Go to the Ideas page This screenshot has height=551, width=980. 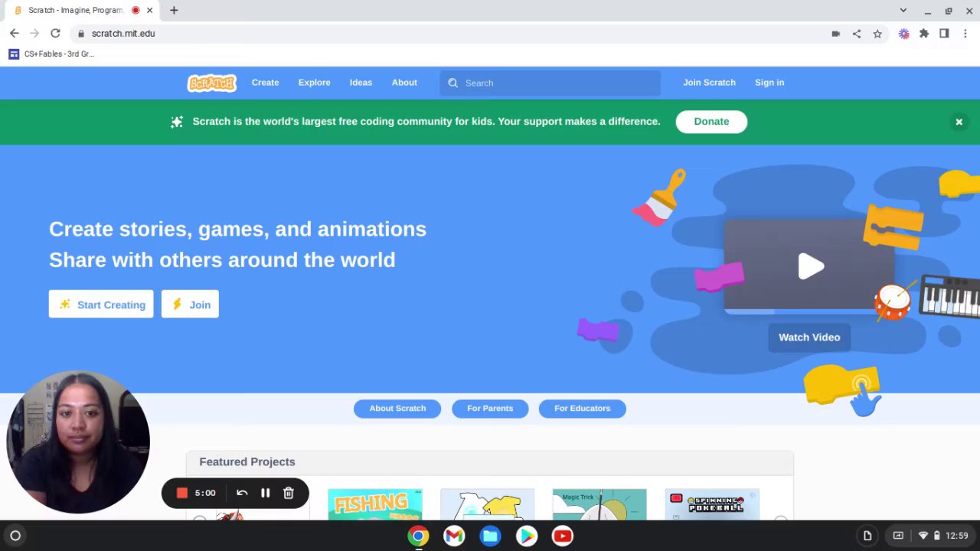click(361, 83)
